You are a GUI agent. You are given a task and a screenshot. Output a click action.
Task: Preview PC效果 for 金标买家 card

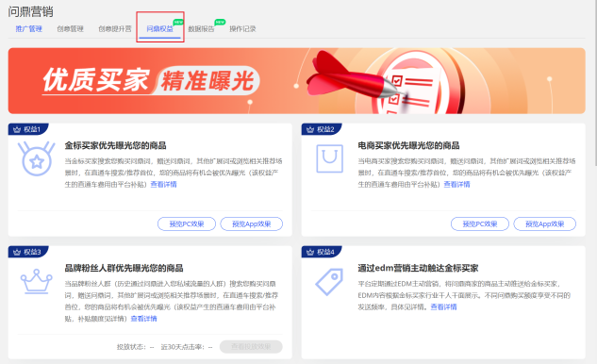(187, 223)
